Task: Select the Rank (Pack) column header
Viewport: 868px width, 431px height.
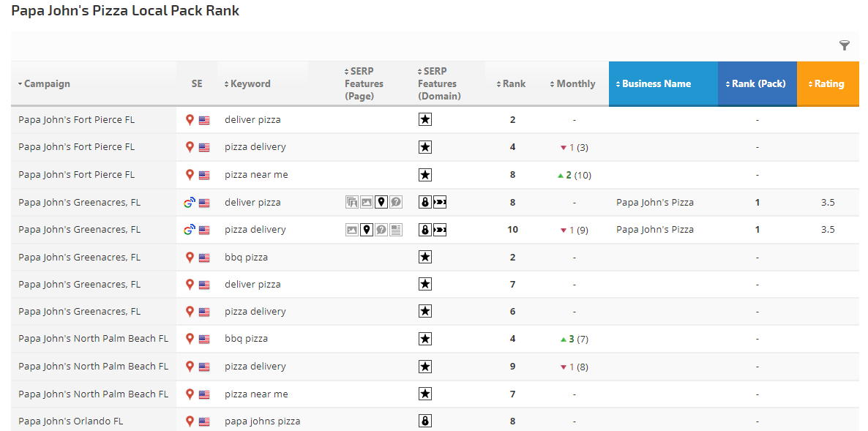Action: point(757,84)
